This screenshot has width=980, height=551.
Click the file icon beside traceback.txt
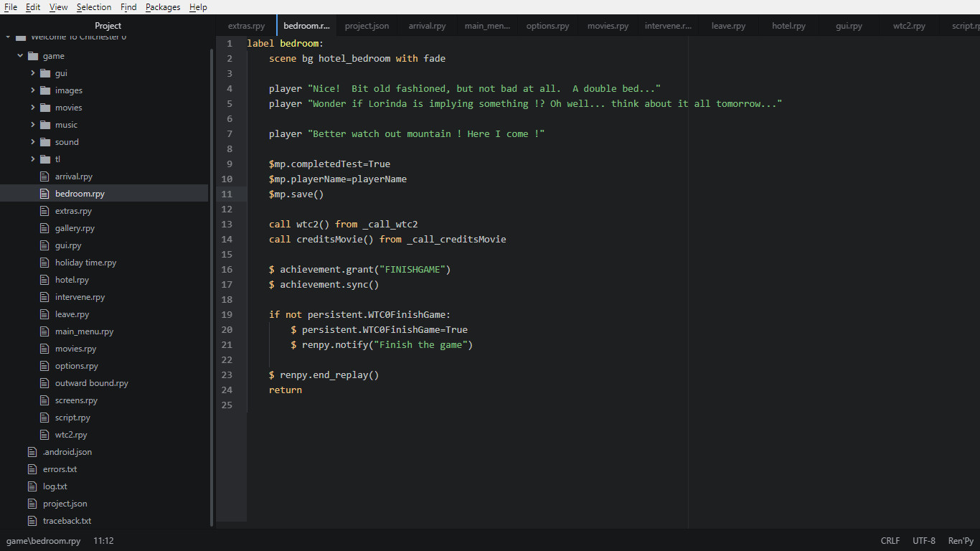[32, 520]
